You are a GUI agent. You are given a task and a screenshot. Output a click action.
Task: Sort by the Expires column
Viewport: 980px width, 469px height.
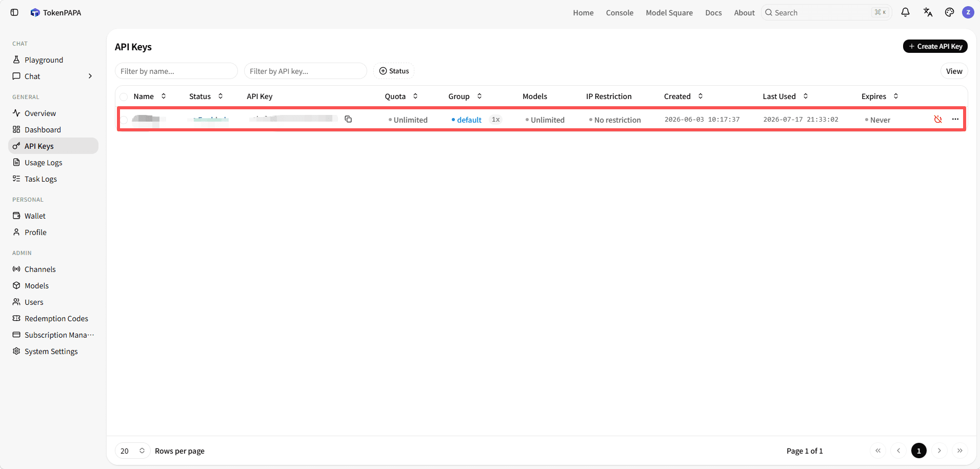(x=879, y=96)
